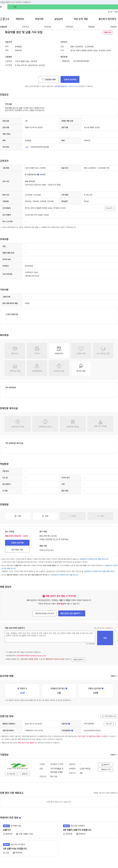Click the 기타 screening method tile
This screenshot has width=118, height=868.
coord(100,516)
